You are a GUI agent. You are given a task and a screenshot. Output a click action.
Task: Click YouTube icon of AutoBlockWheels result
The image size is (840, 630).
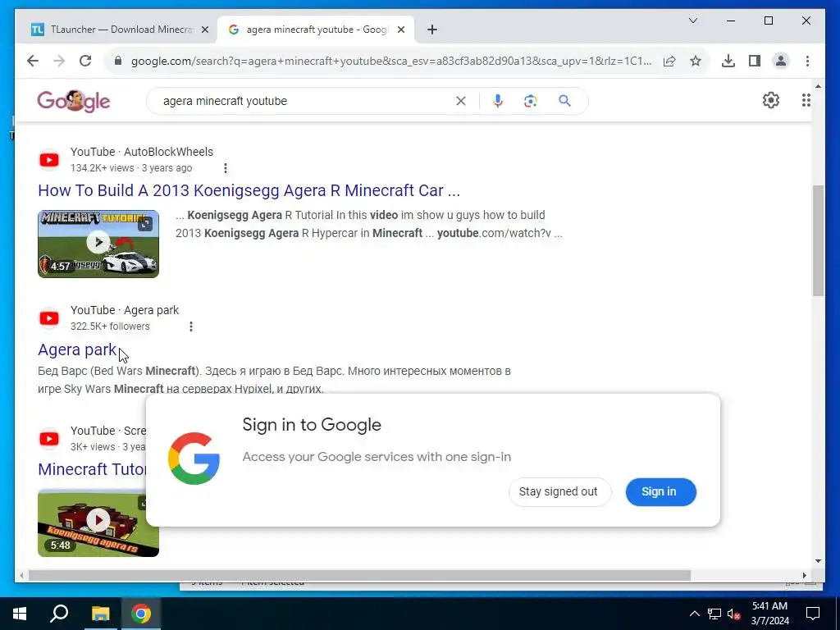click(49, 160)
